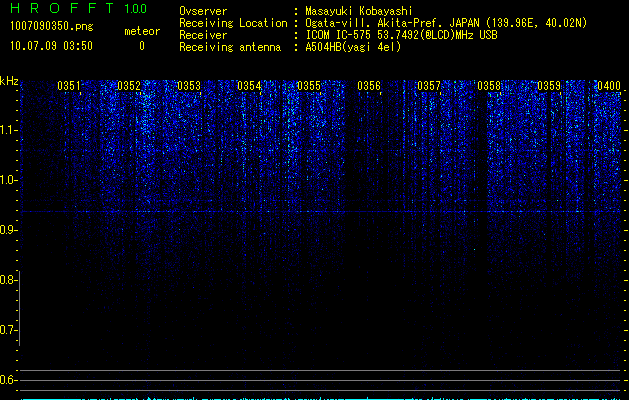The width and height of the screenshot is (629, 400).
Task: Click the Receiver field label
Action: click(203, 35)
